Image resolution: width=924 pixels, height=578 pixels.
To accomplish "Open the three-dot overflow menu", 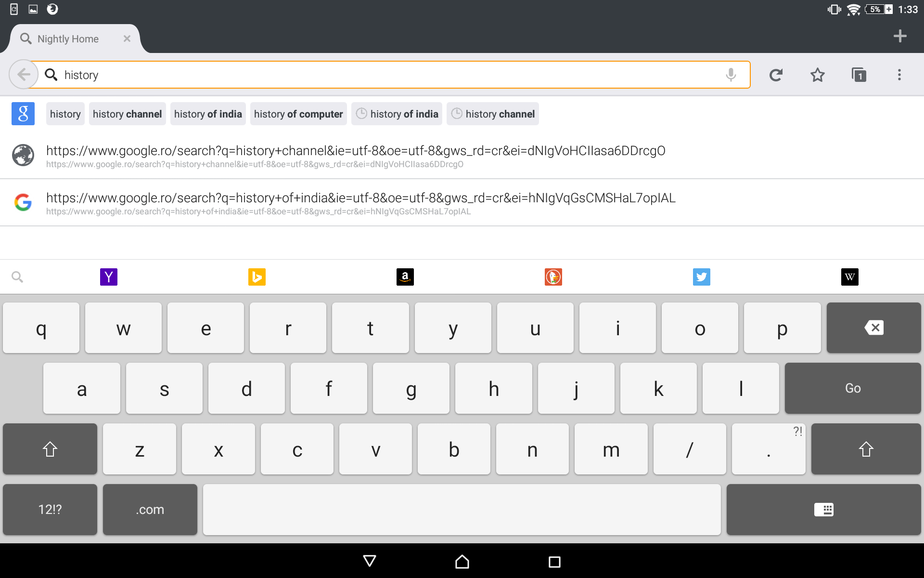I will click(x=899, y=75).
